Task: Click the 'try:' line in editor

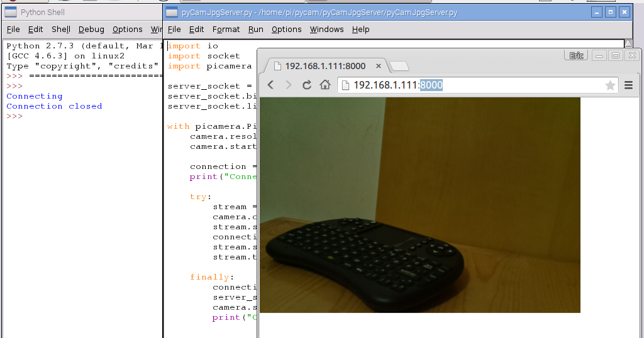Action: click(x=201, y=197)
